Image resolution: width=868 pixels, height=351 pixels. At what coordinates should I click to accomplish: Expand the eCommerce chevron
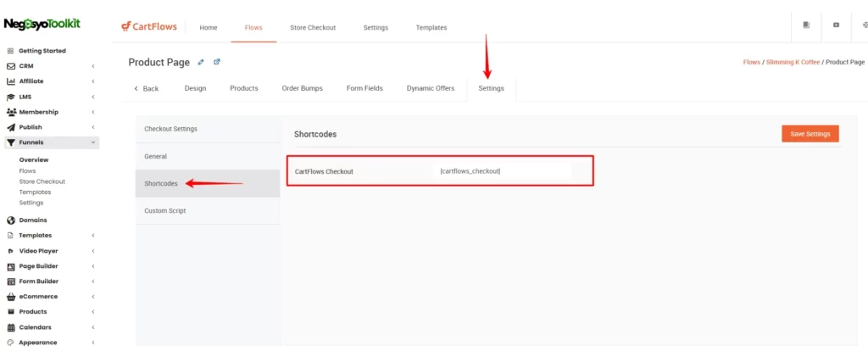pyautogui.click(x=93, y=297)
